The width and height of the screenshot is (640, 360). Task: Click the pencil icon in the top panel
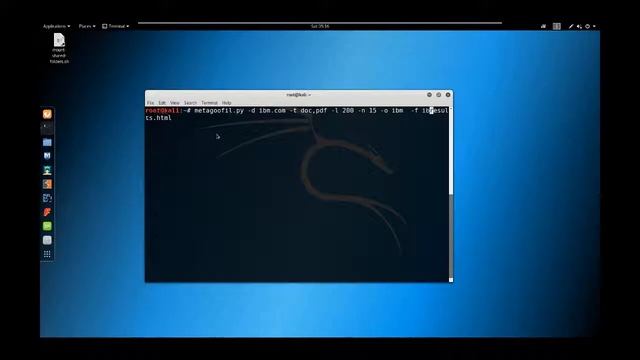(x=571, y=26)
